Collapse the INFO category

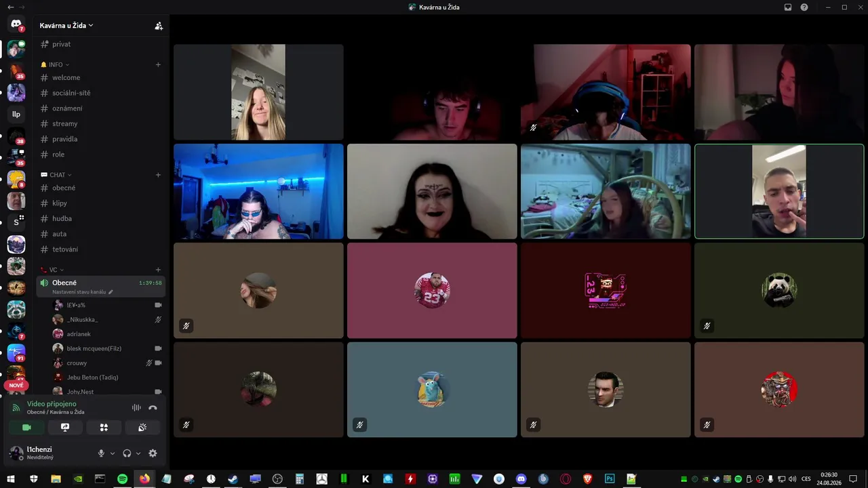tap(56, 64)
